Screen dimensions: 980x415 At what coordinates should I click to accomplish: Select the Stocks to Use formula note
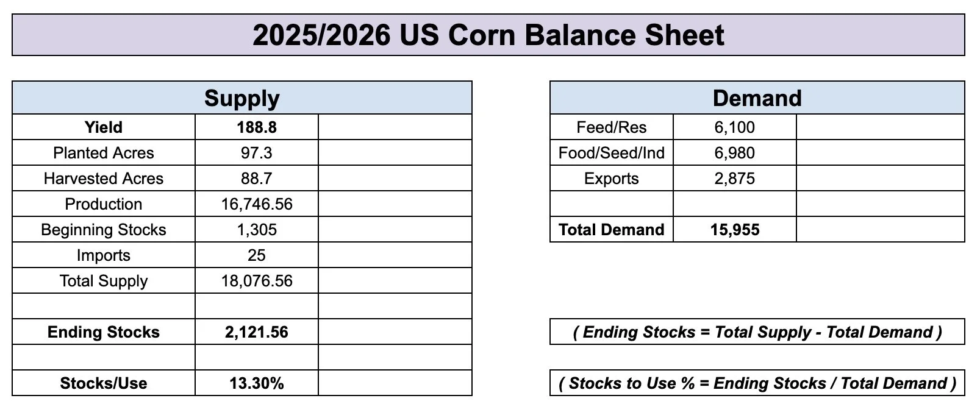757,383
